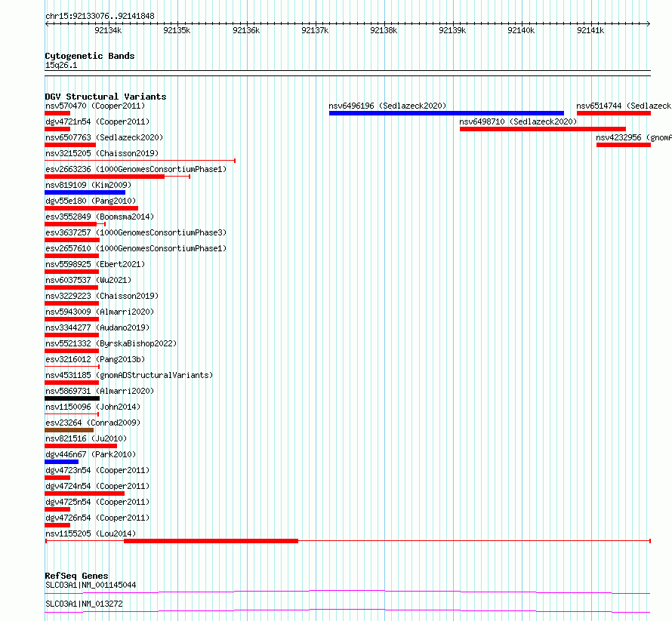This screenshot has height=621, width=672.
Task: Click the 92141k ruler tick label
Action: click(x=590, y=30)
